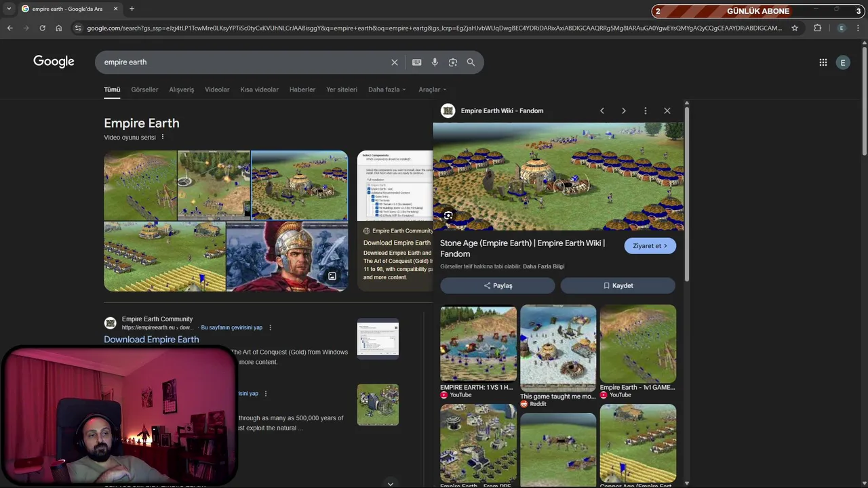Viewport: 868px width, 488px height.
Task: Open the browser extensions puzzle icon
Action: [x=817, y=28]
